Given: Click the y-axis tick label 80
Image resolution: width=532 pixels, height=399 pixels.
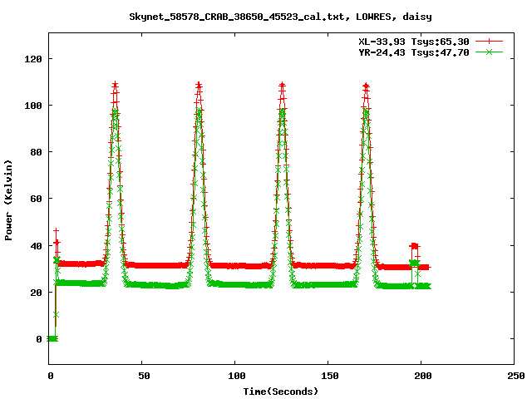Looking at the screenshot, I should [x=36, y=152].
